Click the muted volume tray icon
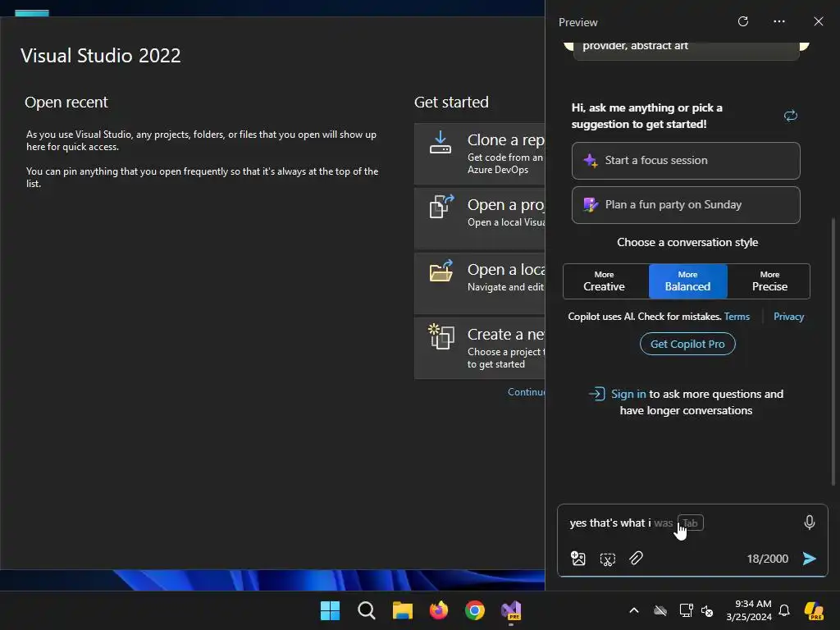The height and width of the screenshot is (630, 840). [x=707, y=610]
